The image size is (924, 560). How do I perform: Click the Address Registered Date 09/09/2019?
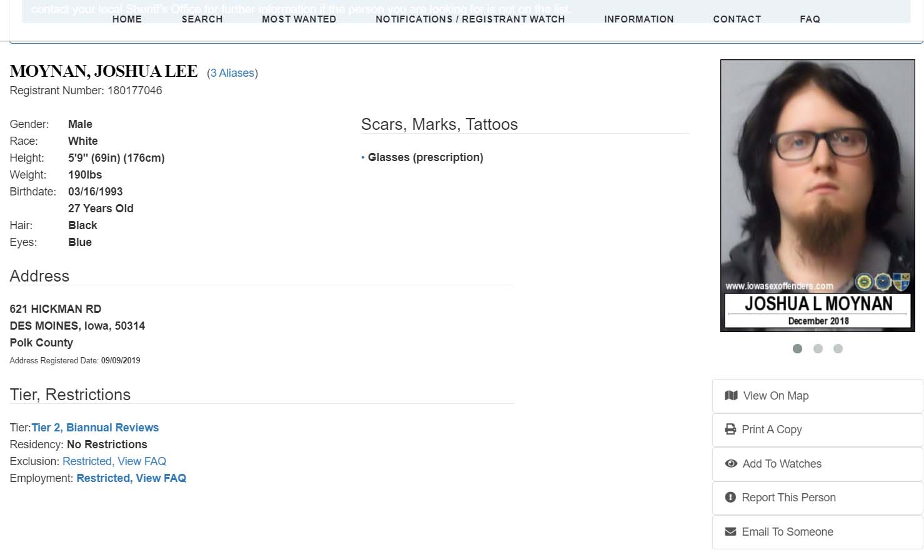[x=75, y=360]
